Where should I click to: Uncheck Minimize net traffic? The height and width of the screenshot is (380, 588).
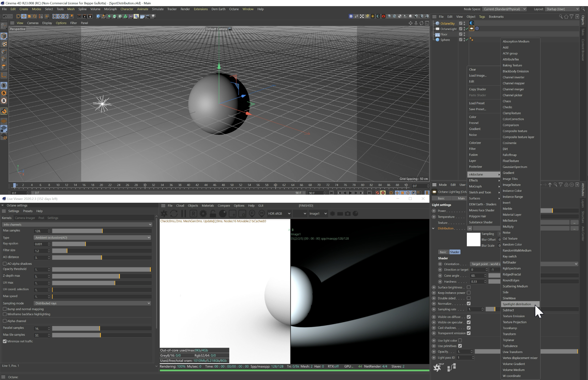coord(5,341)
